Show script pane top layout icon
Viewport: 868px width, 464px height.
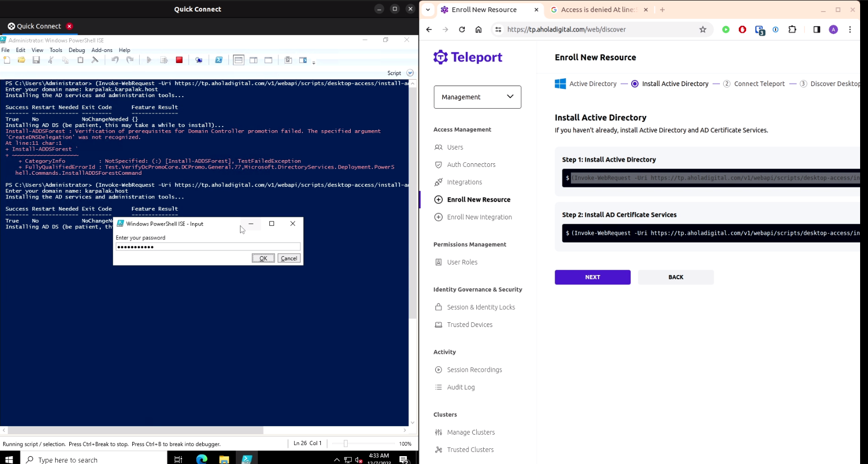click(x=238, y=60)
